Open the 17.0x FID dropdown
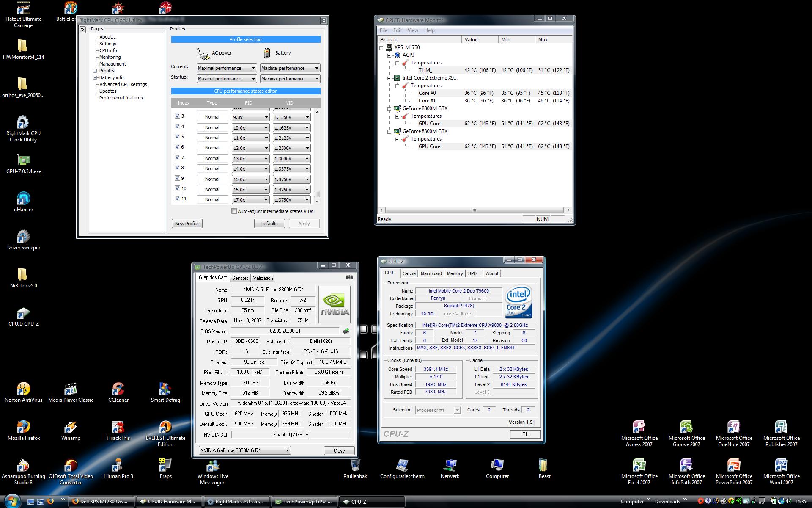 [x=250, y=200]
